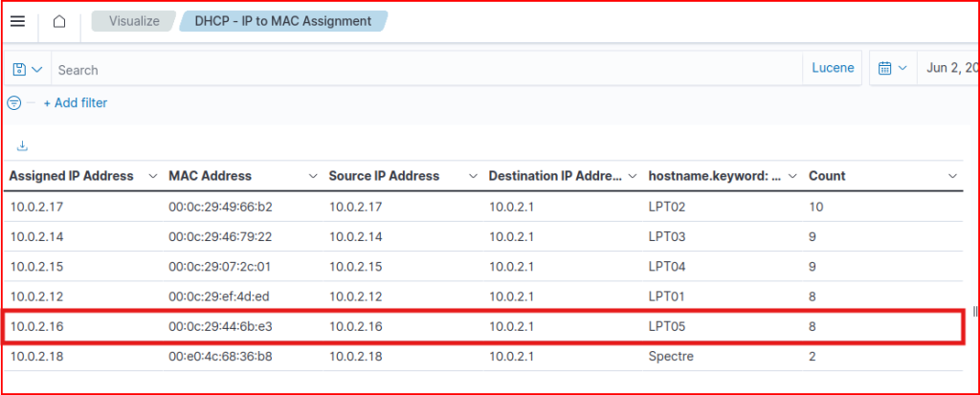Viewport: 980px width, 395px height.
Task: Open Source IP Address column chevron
Action: 473,176
